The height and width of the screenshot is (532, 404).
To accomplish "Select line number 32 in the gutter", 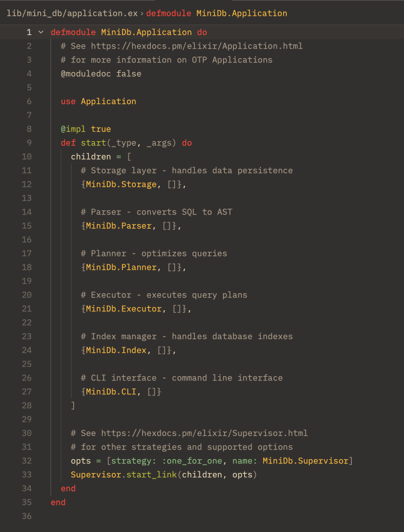I will 26,460.
